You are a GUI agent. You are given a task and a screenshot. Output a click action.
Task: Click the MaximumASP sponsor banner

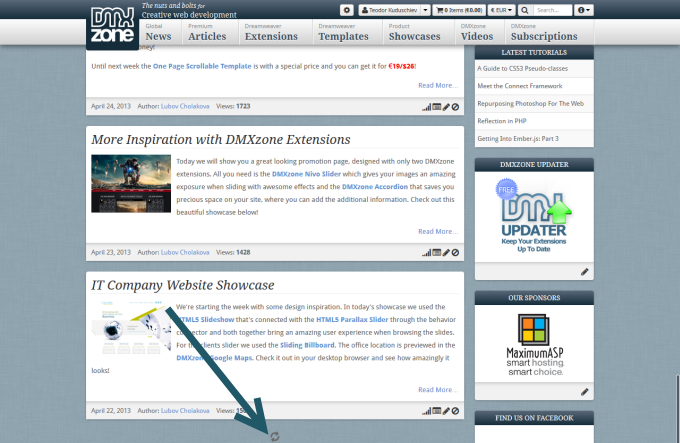(x=535, y=345)
